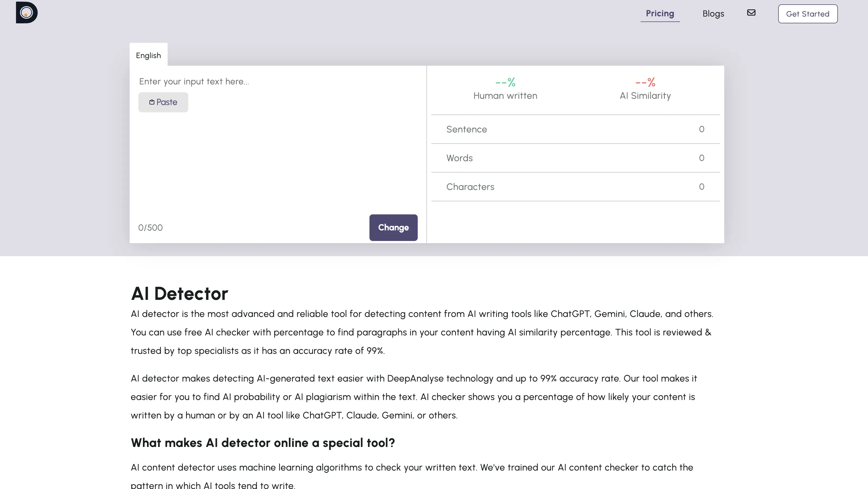Click the 0/500 character counter
868x489 pixels.
point(150,227)
